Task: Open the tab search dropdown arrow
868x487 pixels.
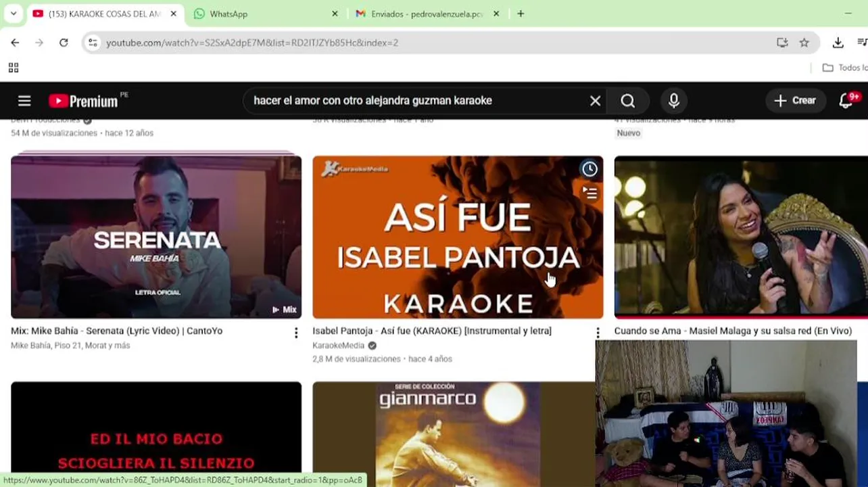Action: coord(13,14)
